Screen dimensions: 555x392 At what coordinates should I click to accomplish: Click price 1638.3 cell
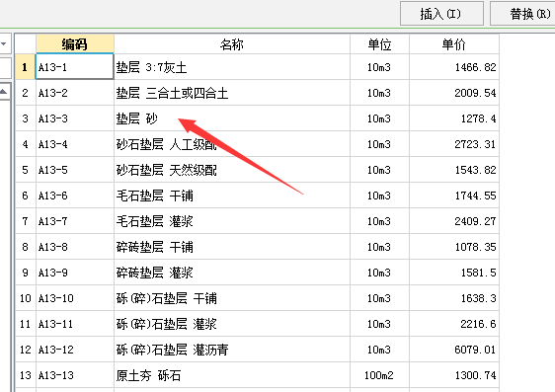pyautogui.click(x=454, y=298)
